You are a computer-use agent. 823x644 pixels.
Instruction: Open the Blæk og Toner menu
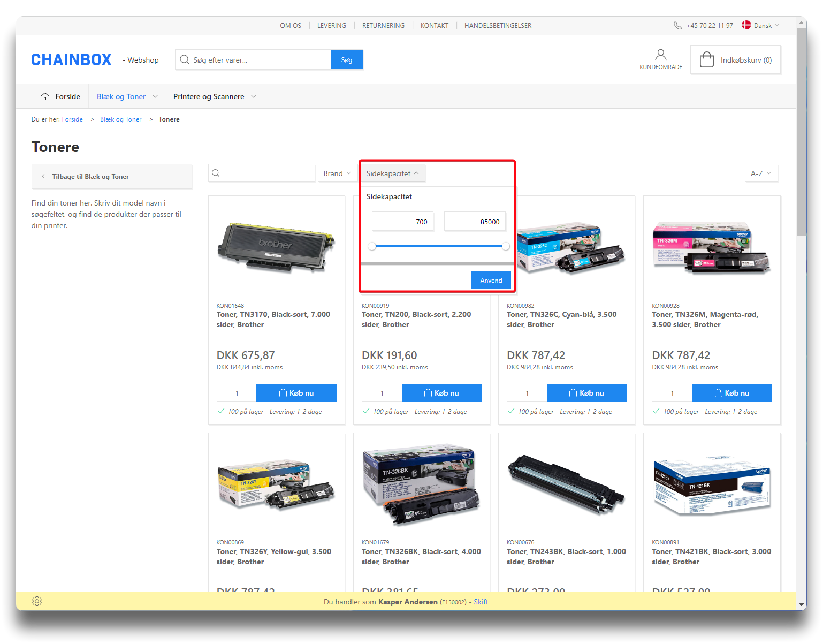(127, 97)
